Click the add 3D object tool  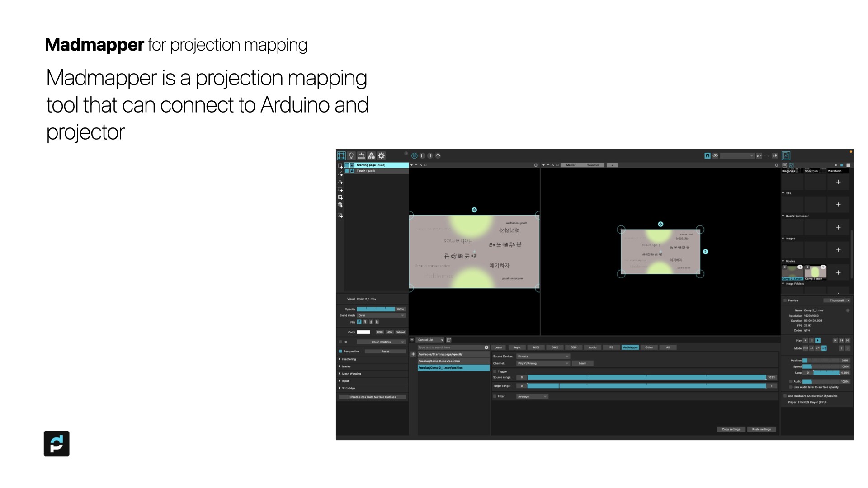pos(340,205)
